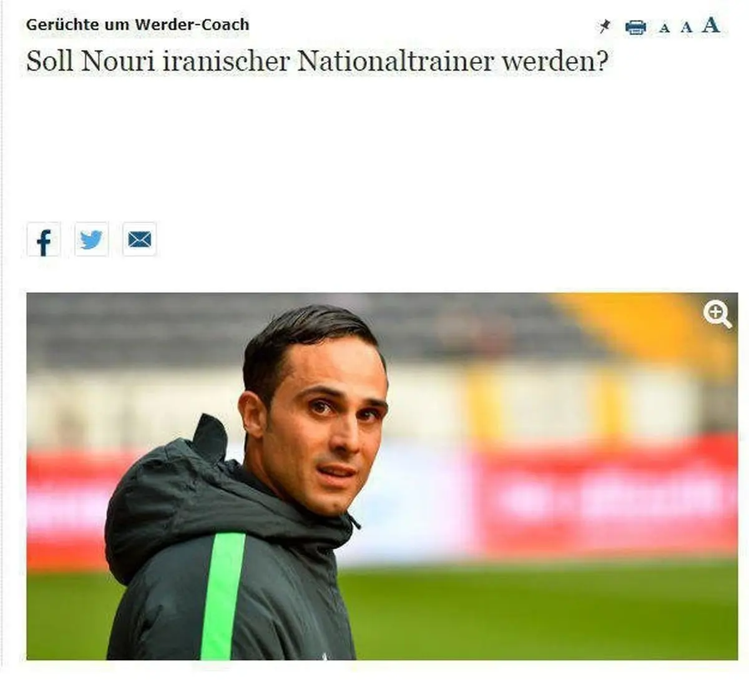Send the article by email envelope icon

(139, 239)
